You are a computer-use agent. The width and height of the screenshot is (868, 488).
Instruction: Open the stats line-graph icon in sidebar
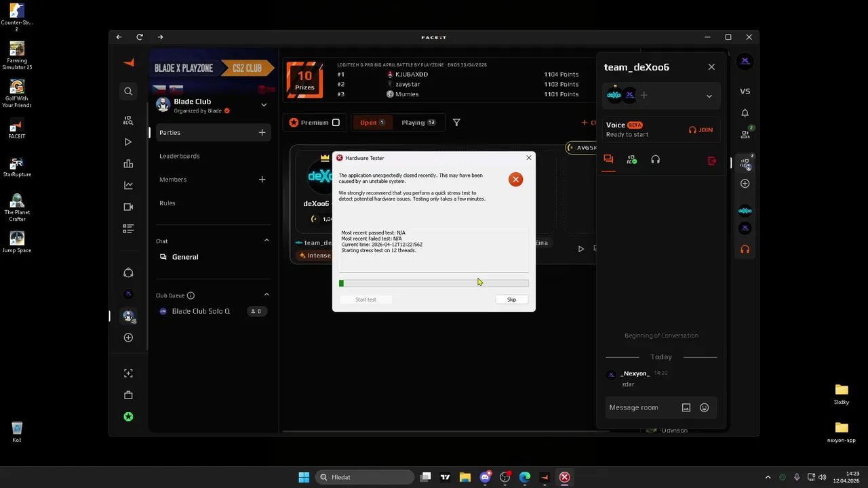pos(128,185)
